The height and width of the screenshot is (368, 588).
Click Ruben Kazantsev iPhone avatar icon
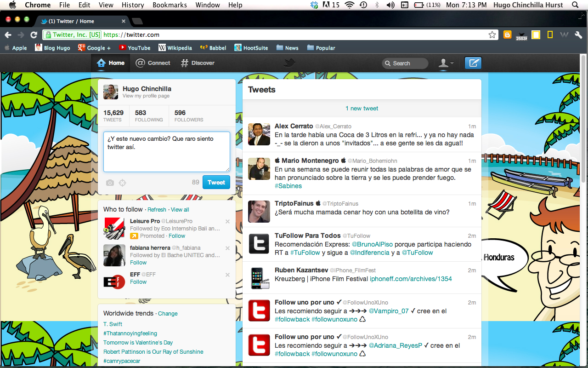tap(259, 278)
